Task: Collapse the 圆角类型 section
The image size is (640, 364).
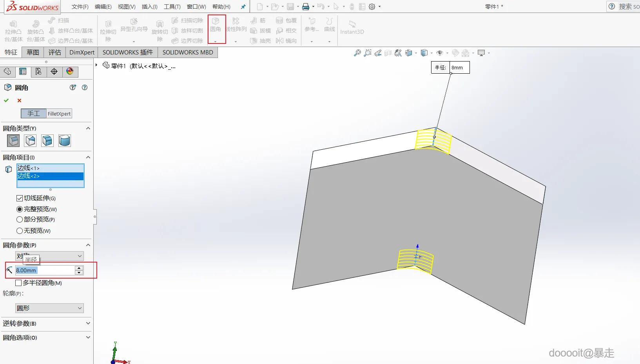Action: (88, 128)
